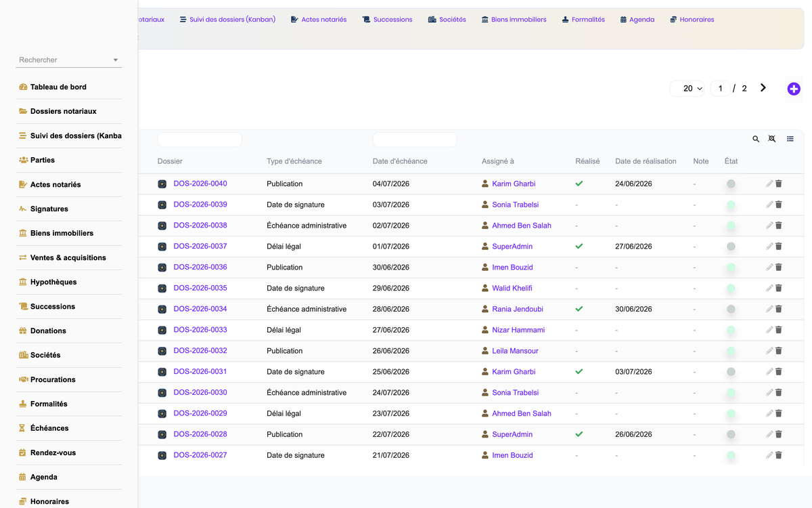
Task: Delete row DOS-2026-0033 with trash icon
Action: tap(779, 330)
